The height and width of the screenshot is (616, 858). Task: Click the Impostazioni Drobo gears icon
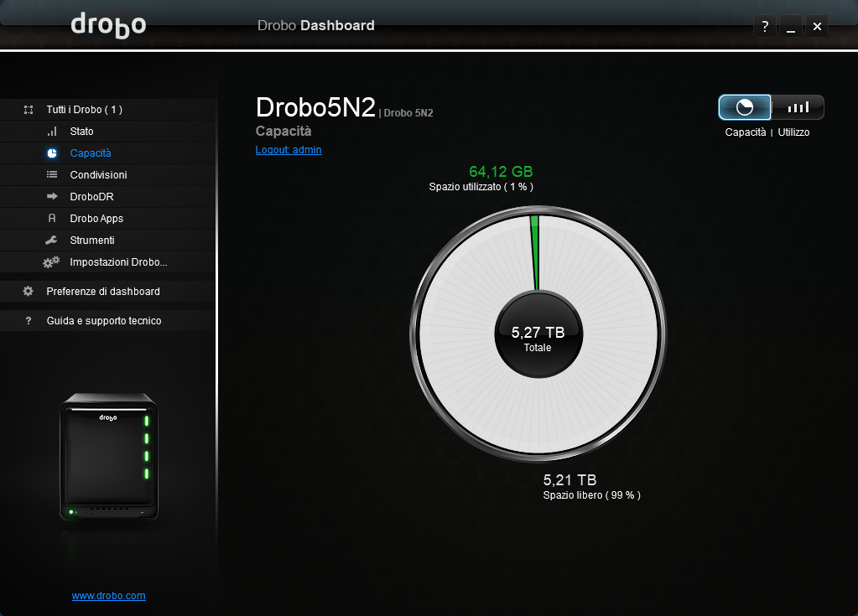tap(52, 262)
